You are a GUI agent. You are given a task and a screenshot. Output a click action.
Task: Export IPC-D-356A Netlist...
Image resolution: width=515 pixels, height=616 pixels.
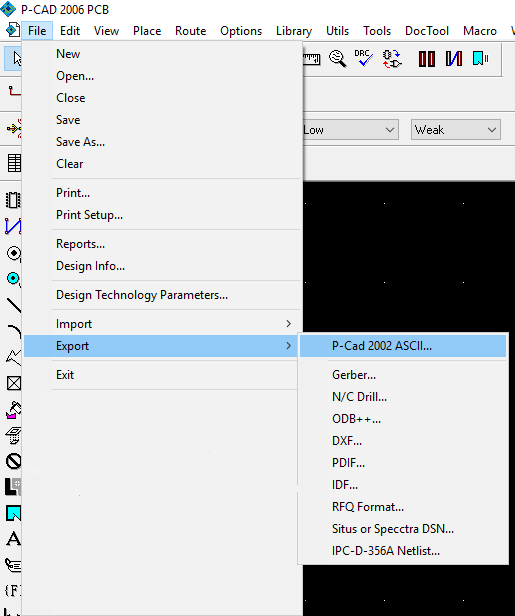point(403,551)
